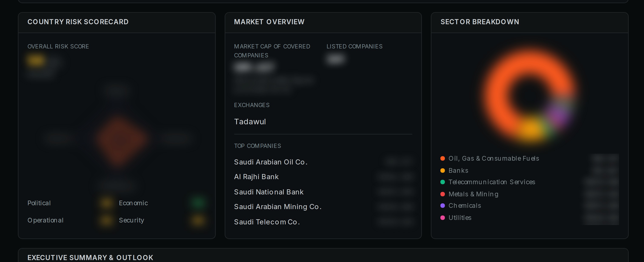Click the Telecommunication Services sector label
This screenshot has width=644, height=262.
click(x=492, y=182)
